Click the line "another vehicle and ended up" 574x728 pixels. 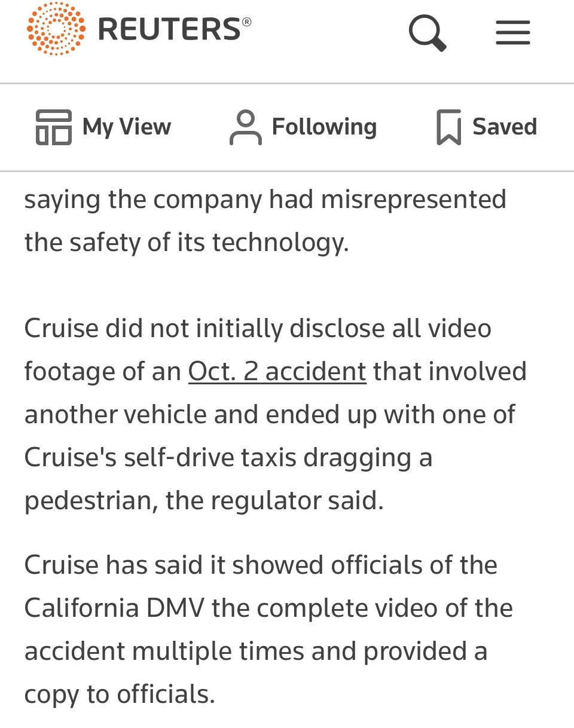pos(269,415)
